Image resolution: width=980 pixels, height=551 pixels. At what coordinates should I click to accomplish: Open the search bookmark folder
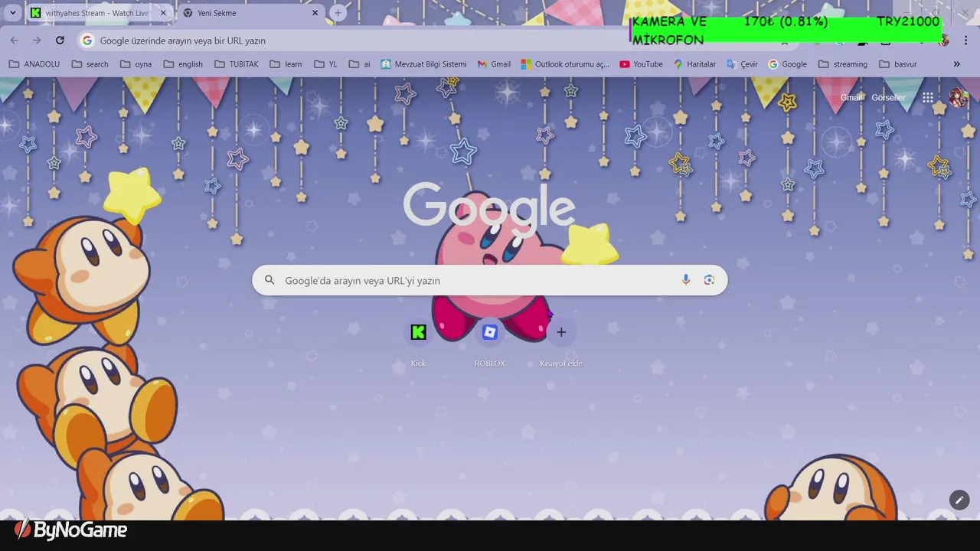90,64
